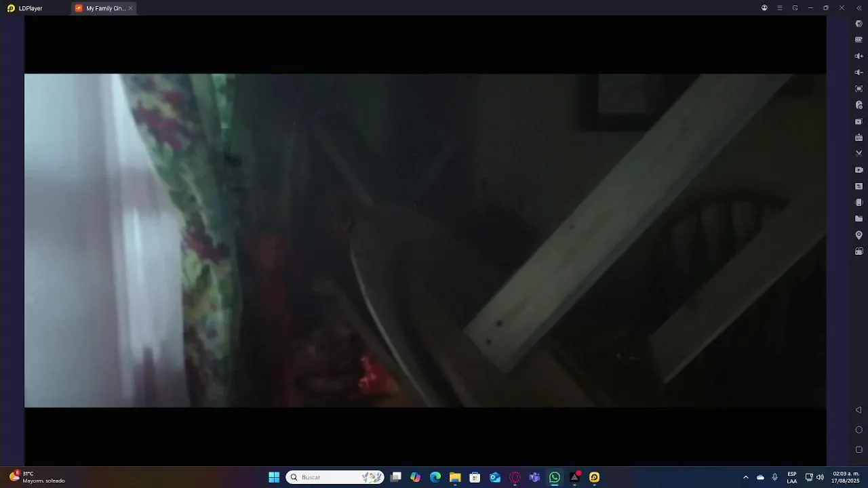Click the mini-window mode icon in title bar
The image size is (868, 488).
tap(795, 8)
